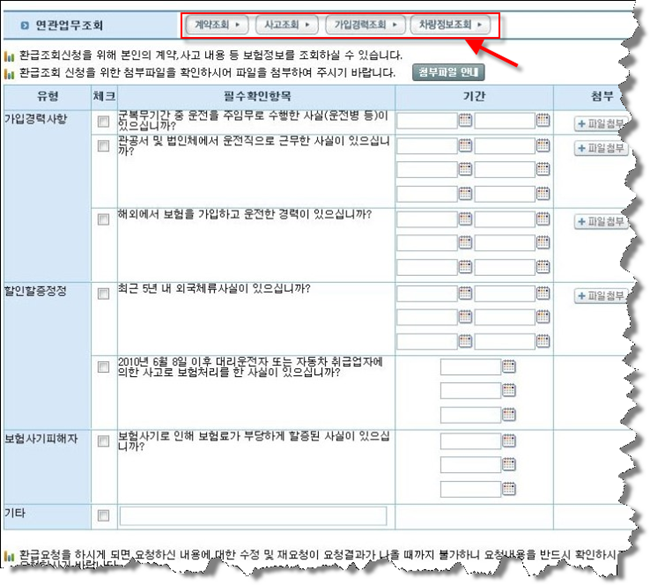This screenshot has width=650, height=585.
Task: Focus first date field of 대리운전자 question
Action: tap(471, 367)
